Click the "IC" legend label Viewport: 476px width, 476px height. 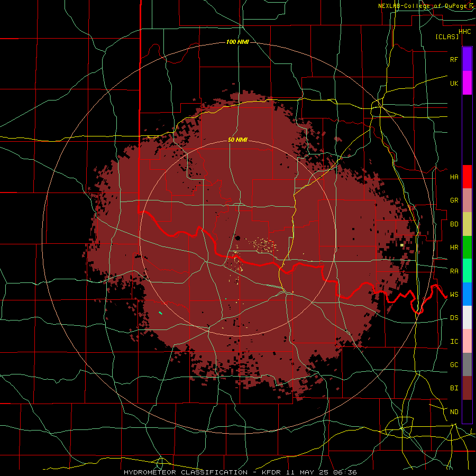pos(454,342)
